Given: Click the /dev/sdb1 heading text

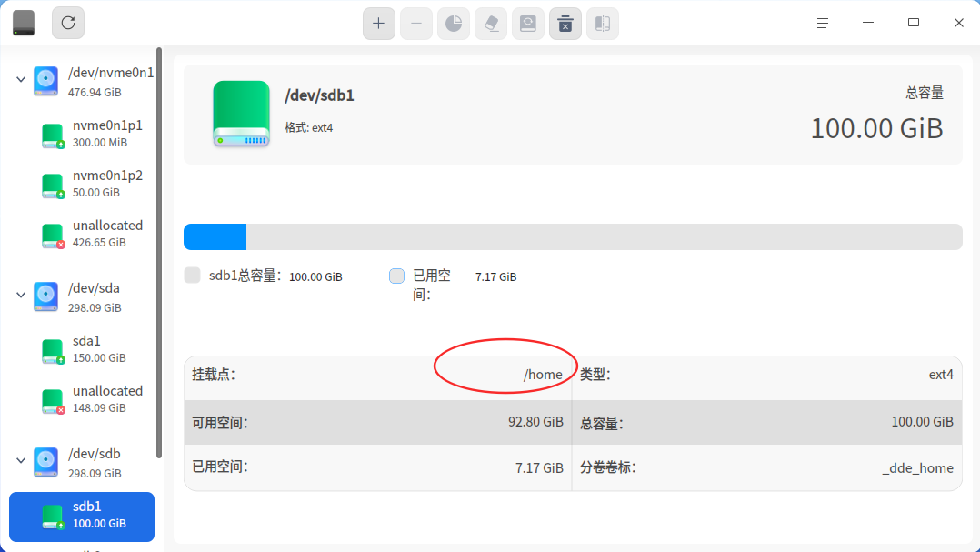Looking at the screenshot, I should click(x=319, y=95).
